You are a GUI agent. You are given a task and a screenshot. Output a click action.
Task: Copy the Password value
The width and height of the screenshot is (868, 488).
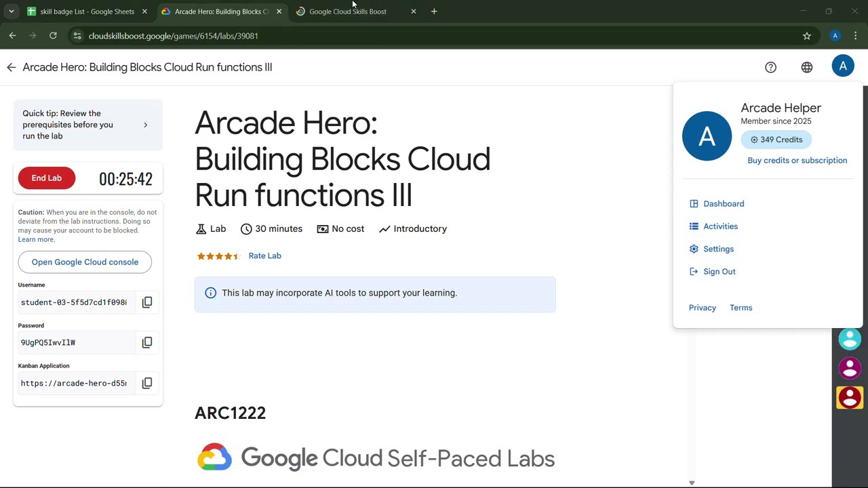(x=147, y=342)
